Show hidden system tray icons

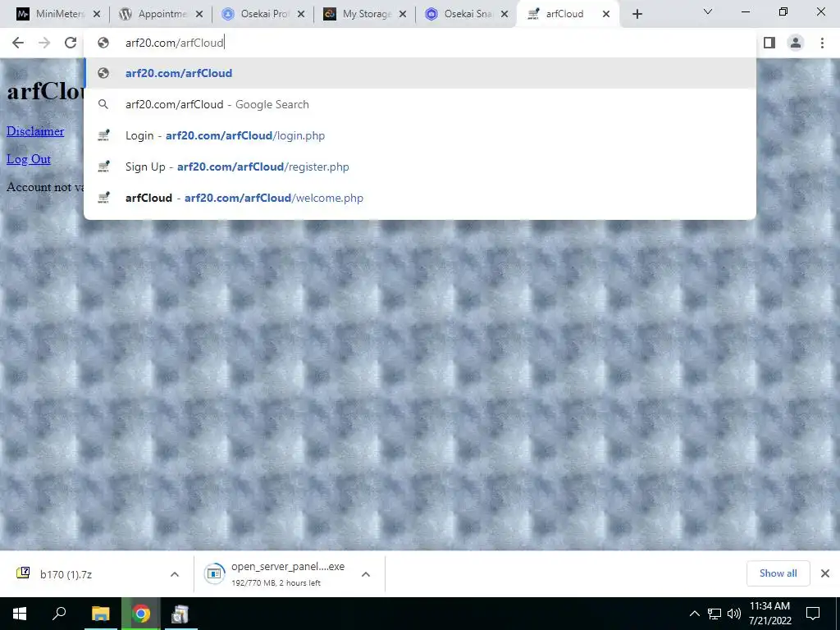coord(694,614)
